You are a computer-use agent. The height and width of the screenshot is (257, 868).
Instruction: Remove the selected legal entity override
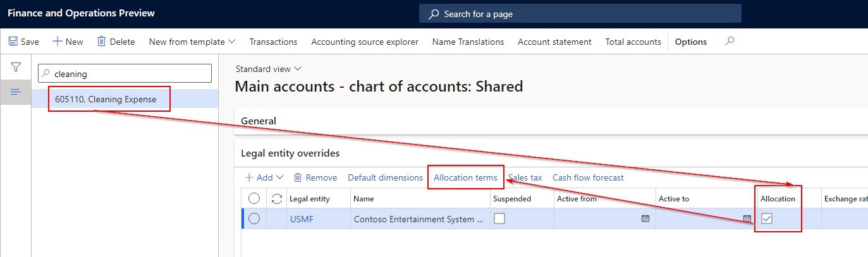315,177
